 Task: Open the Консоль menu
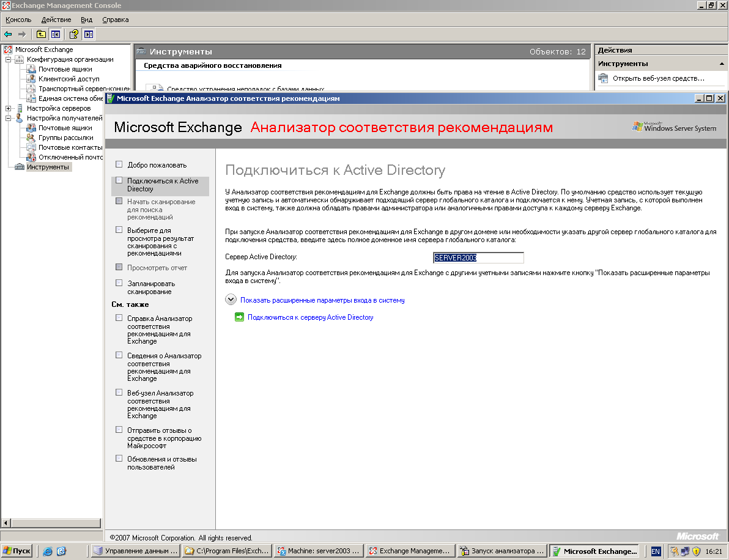(x=18, y=20)
